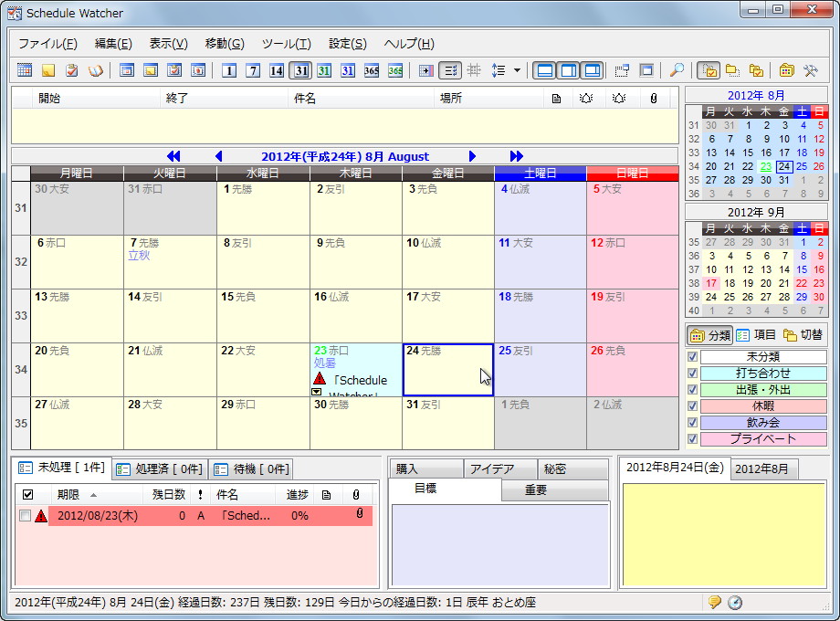
Task: Select the 7-day week view icon
Action: (x=251, y=68)
